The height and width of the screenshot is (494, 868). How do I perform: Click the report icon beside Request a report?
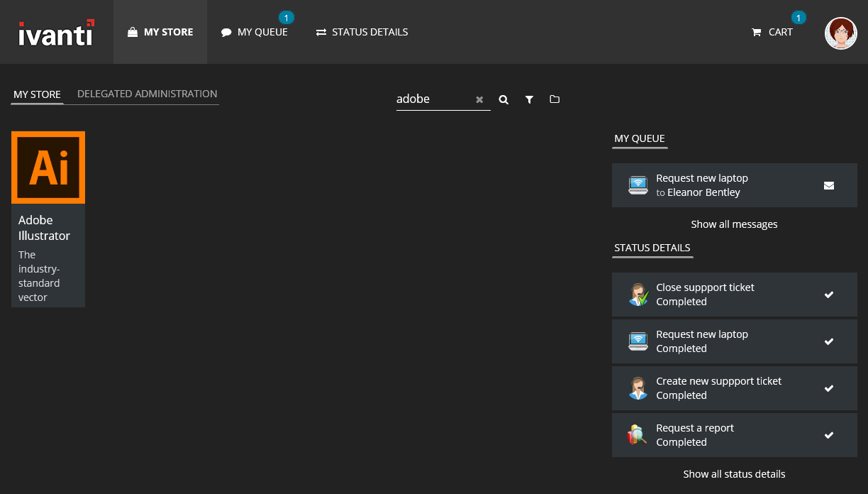[x=638, y=435]
